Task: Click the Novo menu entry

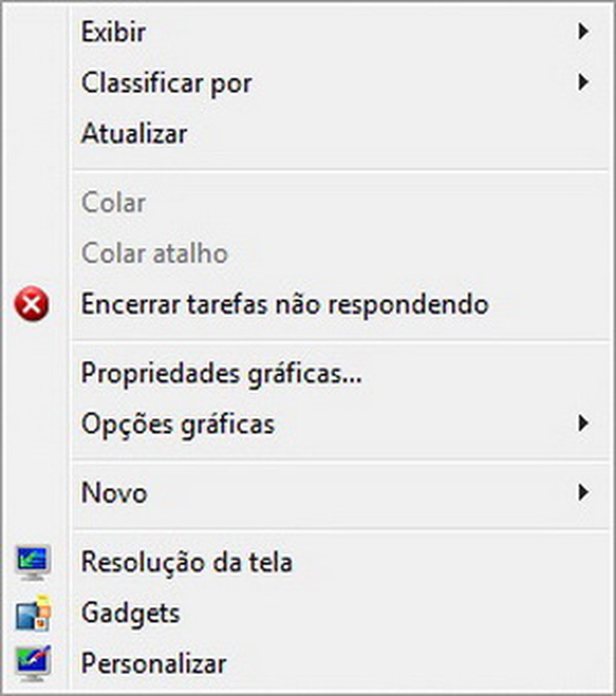Action: click(x=114, y=493)
